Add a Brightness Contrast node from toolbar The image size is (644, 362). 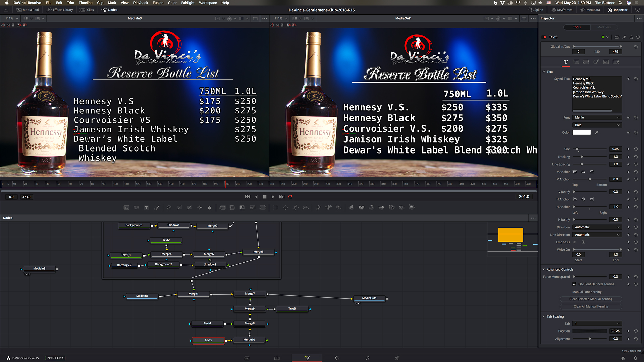[x=200, y=208]
